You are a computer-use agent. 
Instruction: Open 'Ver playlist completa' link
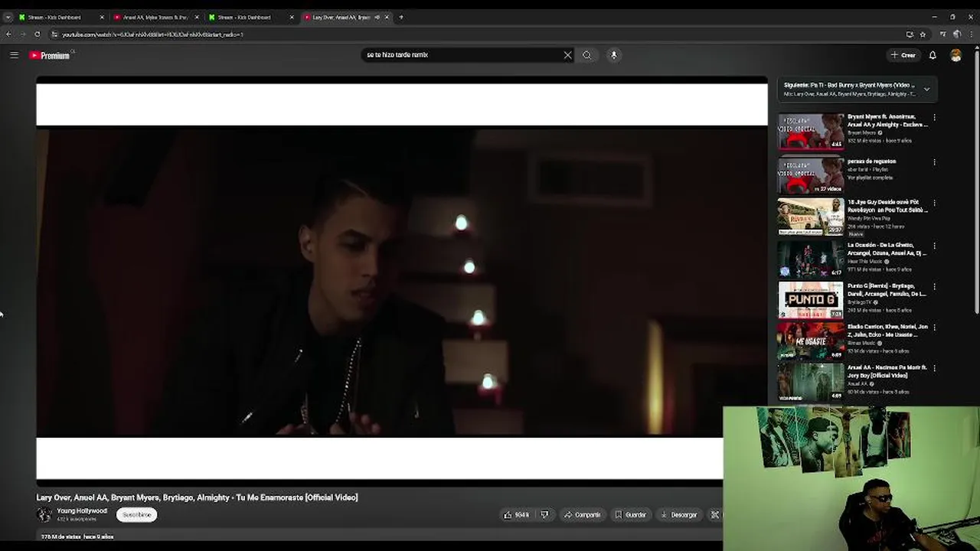(870, 178)
